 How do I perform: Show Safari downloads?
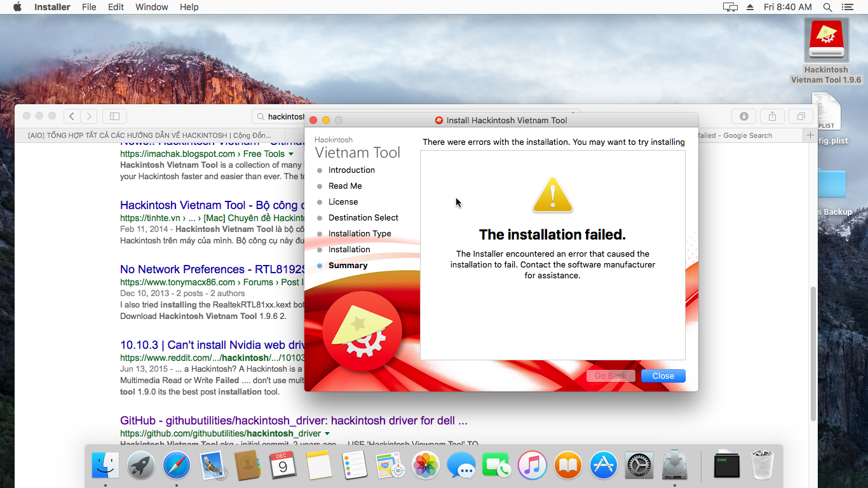(743, 116)
